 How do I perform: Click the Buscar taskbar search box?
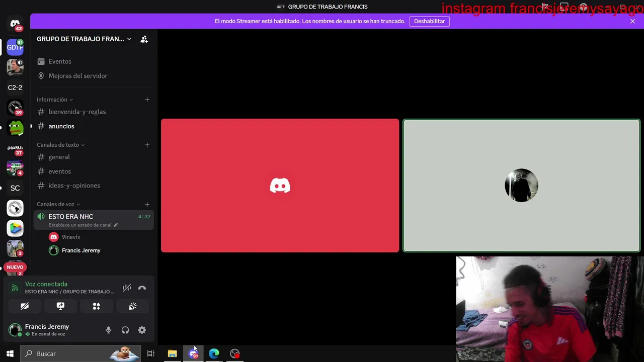coord(82,353)
